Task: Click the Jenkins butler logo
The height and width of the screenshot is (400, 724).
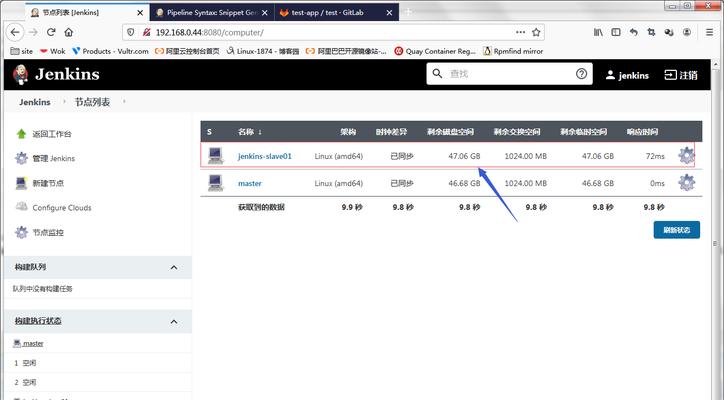Action: coord(20,74)
